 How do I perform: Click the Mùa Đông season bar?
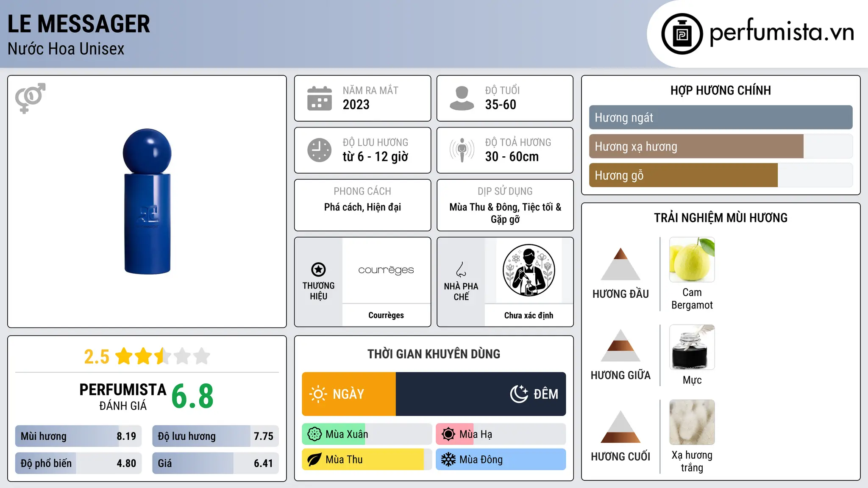[501, 460]
